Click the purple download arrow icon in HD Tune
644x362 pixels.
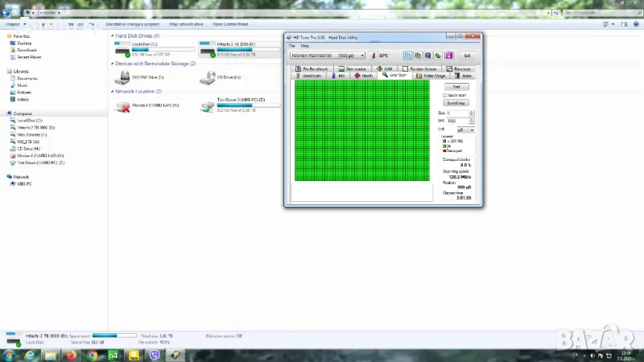point(448,56)
